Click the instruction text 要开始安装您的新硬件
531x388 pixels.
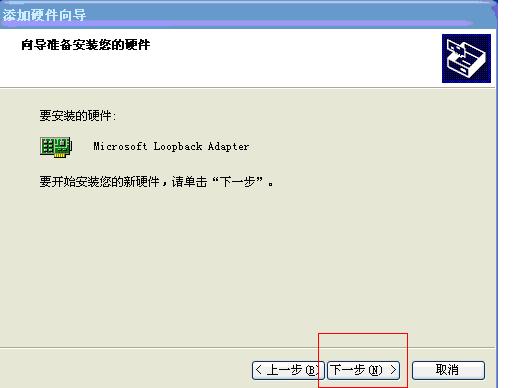click(x=99, y=182)
